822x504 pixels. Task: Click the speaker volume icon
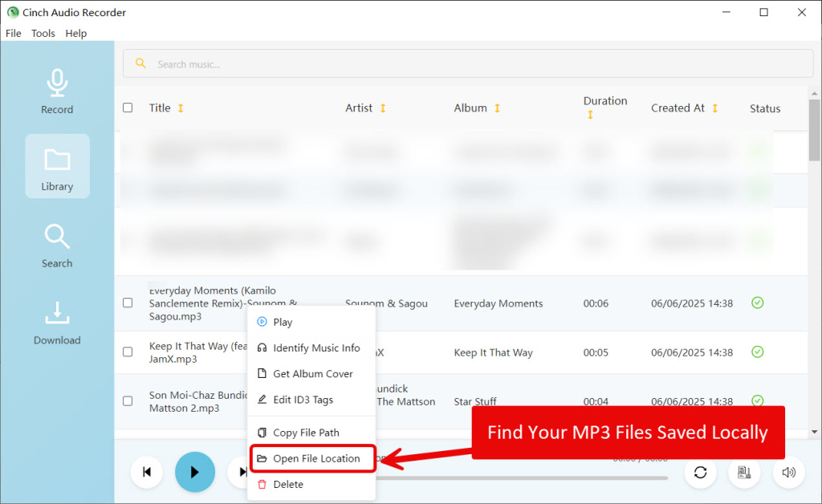coord(788,473)
